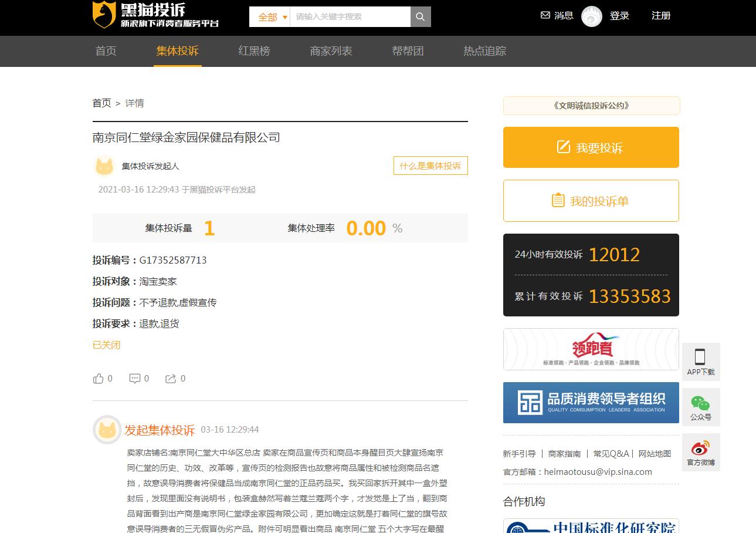The height and width of the screenshot is (533, 756).
Task: Click the search magnifier icon
Action: pos(420,16)
